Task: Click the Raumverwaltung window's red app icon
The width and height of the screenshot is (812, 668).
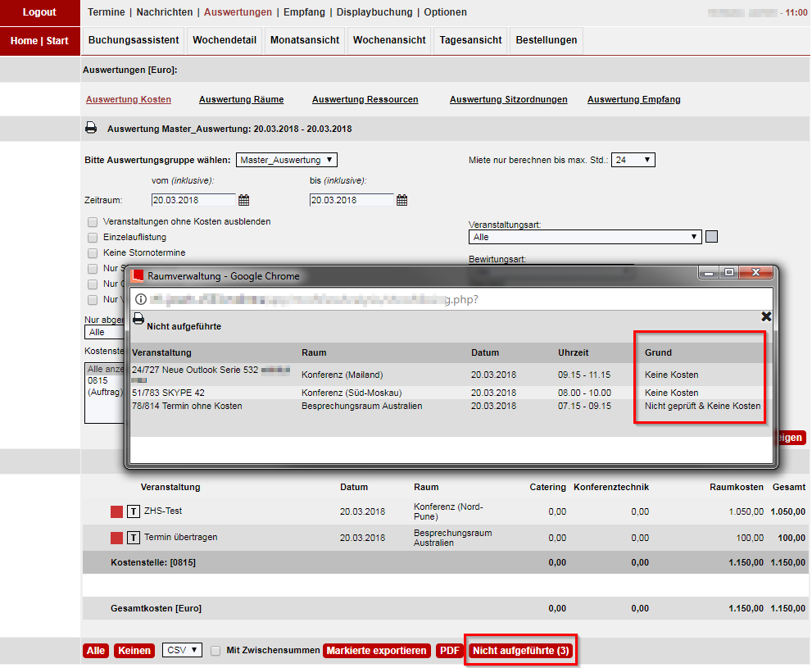Action: [138, 275]
